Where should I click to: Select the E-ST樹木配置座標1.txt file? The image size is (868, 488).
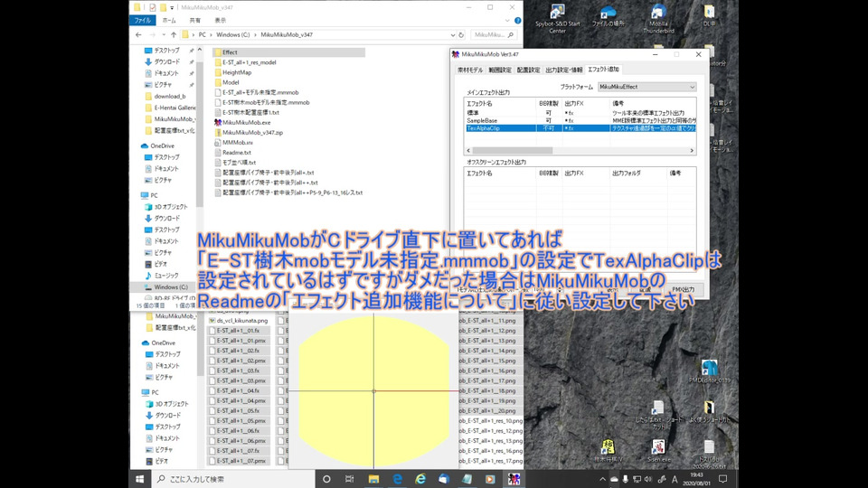[247, 112]
